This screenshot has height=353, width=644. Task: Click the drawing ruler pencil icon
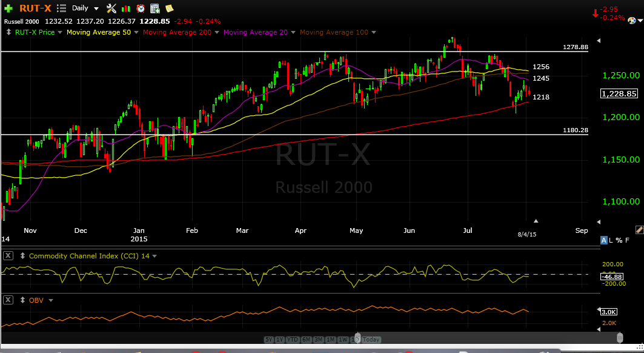pyautogui.click(x=639, y=230)
